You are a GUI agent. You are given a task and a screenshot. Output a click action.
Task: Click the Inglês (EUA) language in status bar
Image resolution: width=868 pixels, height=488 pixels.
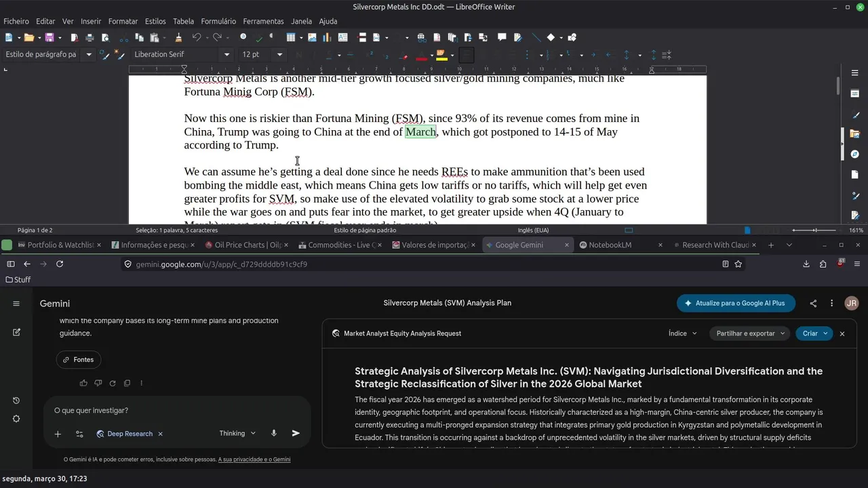(x=534, y=230)
